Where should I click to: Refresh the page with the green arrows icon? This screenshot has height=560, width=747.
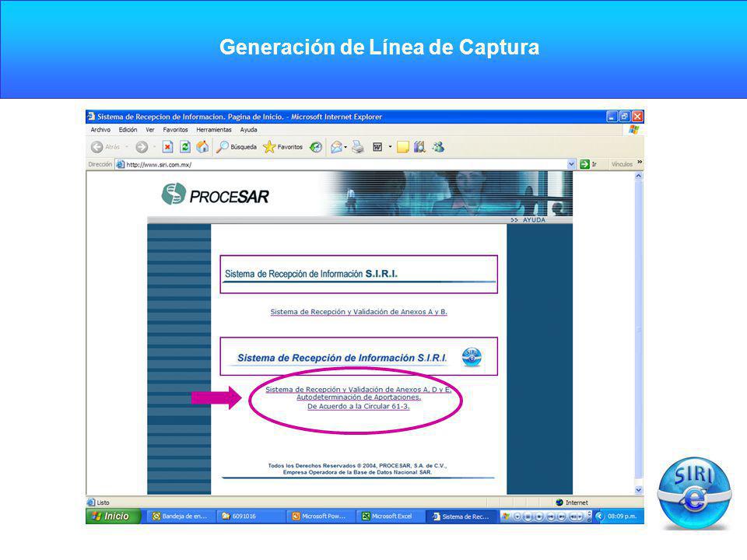coord(185,147)
